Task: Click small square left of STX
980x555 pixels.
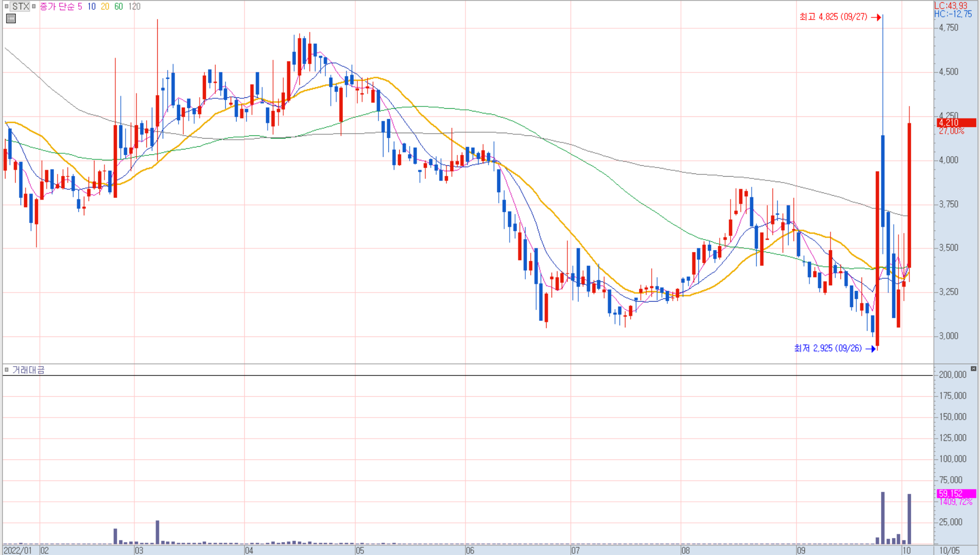Action: (x=6, y=6)
